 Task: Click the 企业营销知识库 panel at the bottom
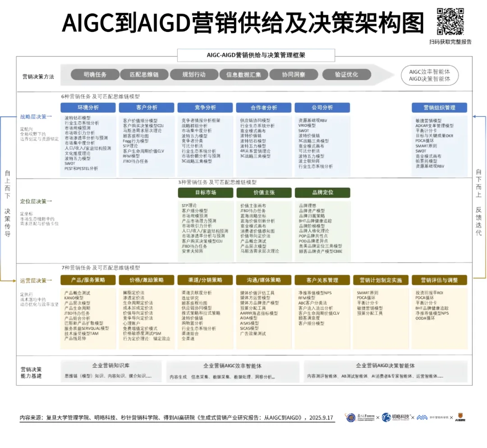pyautogui.click(x=110, y=372)
